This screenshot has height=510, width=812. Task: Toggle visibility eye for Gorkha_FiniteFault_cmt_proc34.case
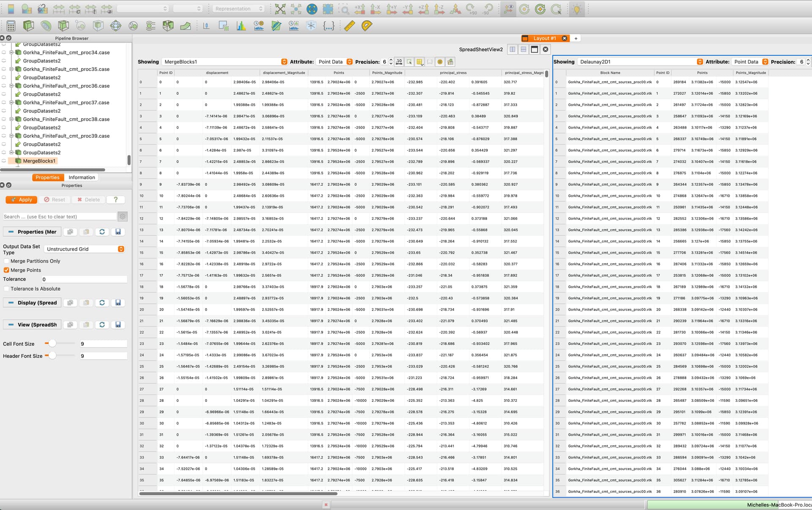(4, 52)
